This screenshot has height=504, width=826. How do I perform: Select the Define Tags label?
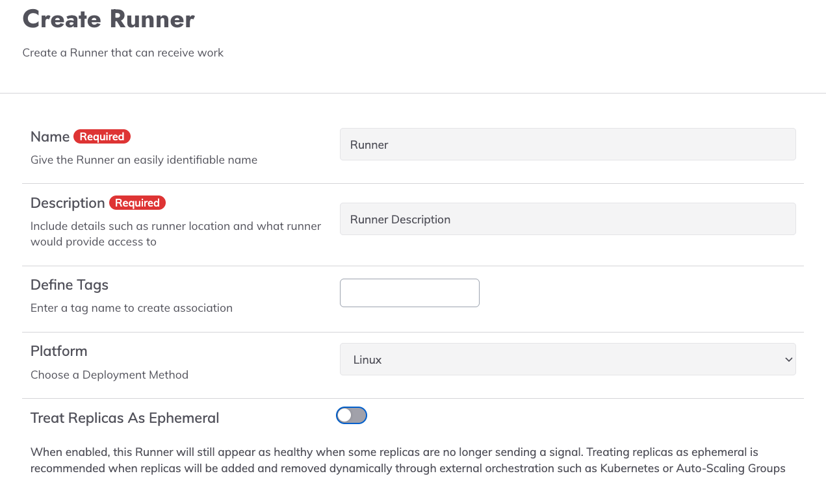pos(70,284)
